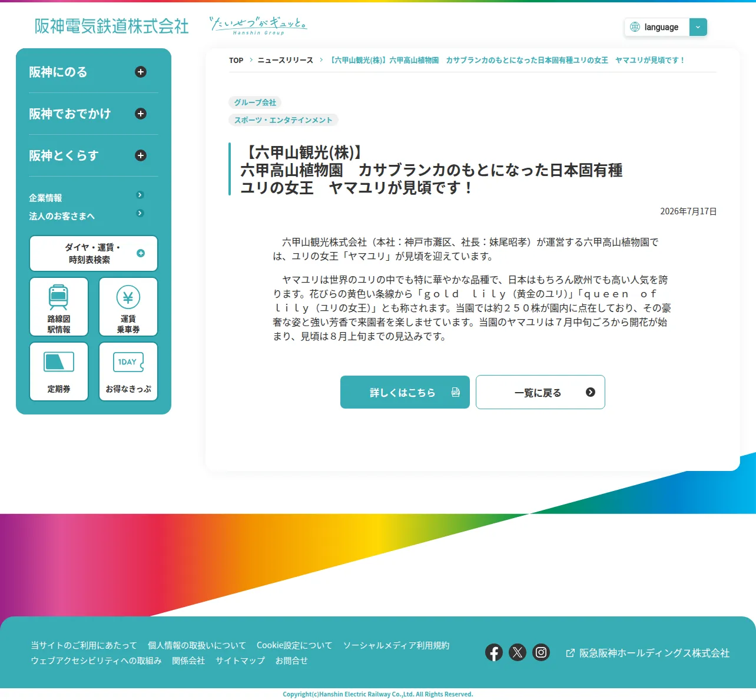Click the 路線図 駅情報 tile label
This screenshot has width=756, height=700.
click(59, 324)
